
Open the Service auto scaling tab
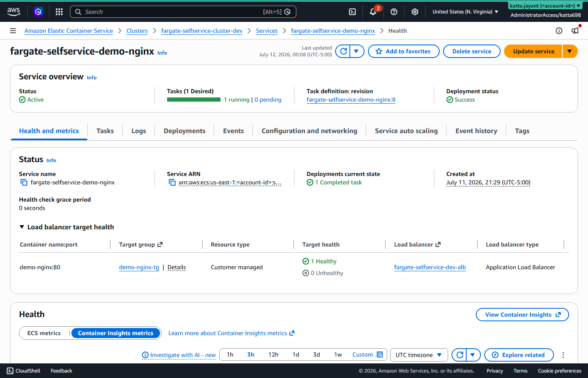[x=406, y=131]
